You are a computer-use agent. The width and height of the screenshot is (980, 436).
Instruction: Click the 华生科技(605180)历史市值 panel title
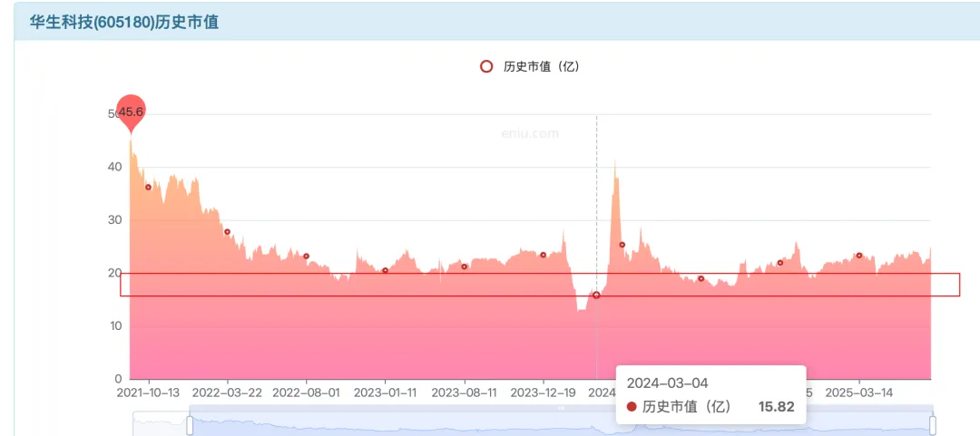tap(124, 22)
